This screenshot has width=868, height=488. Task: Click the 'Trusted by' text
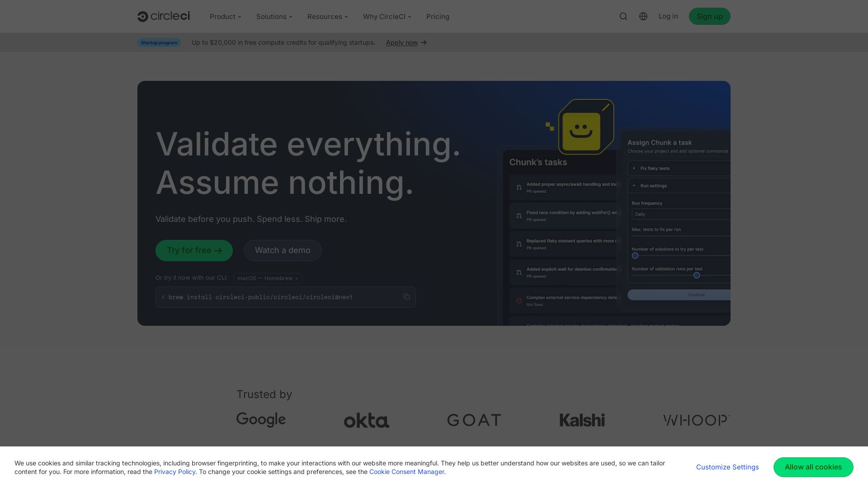pos(264,394)
